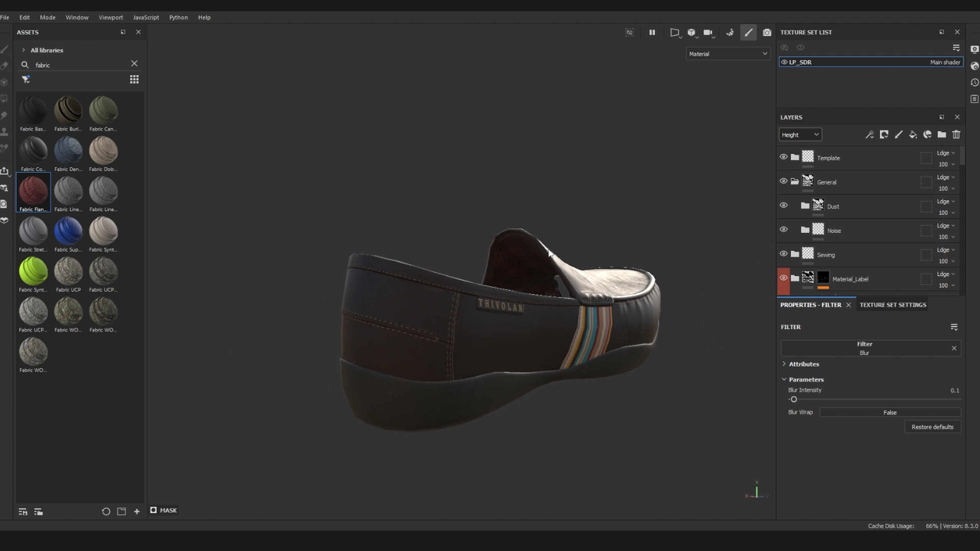Image resolution: width=980 pixels, height=551 pixels.
Task: Click the asset filter funnel icon
Action: click(x=26, y=80)
